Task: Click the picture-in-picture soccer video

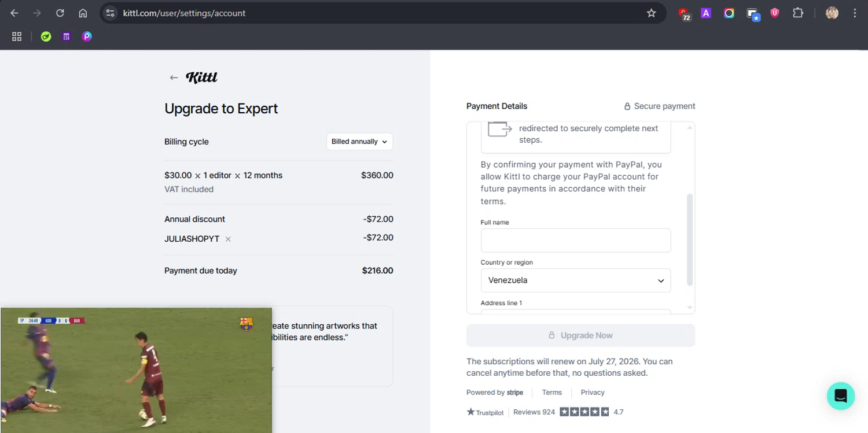Action: tap(136, 370)
